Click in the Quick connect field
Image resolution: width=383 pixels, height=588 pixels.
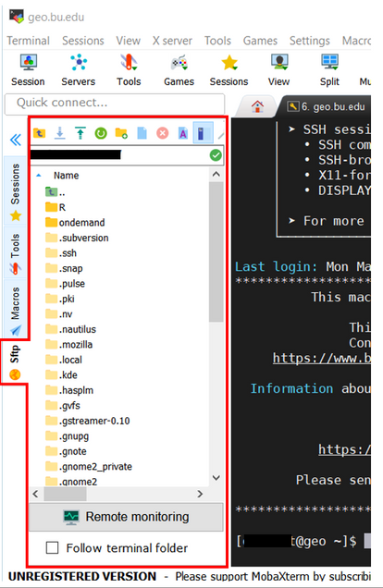pos(115,104)
